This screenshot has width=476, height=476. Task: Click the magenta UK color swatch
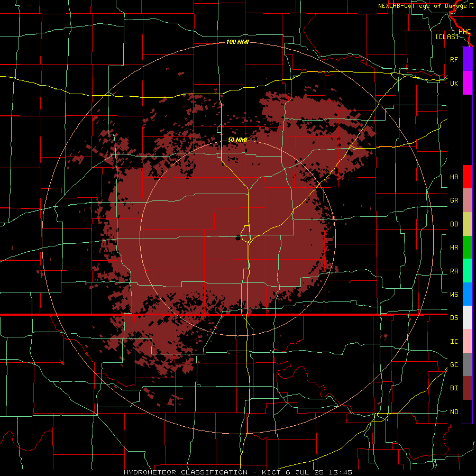click(467, 83)
